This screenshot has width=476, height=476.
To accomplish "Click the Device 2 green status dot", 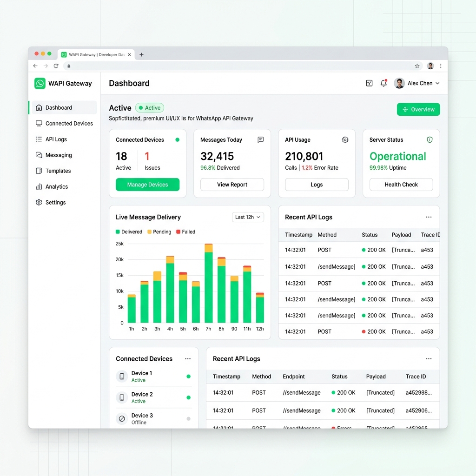I will pos(189,397).
